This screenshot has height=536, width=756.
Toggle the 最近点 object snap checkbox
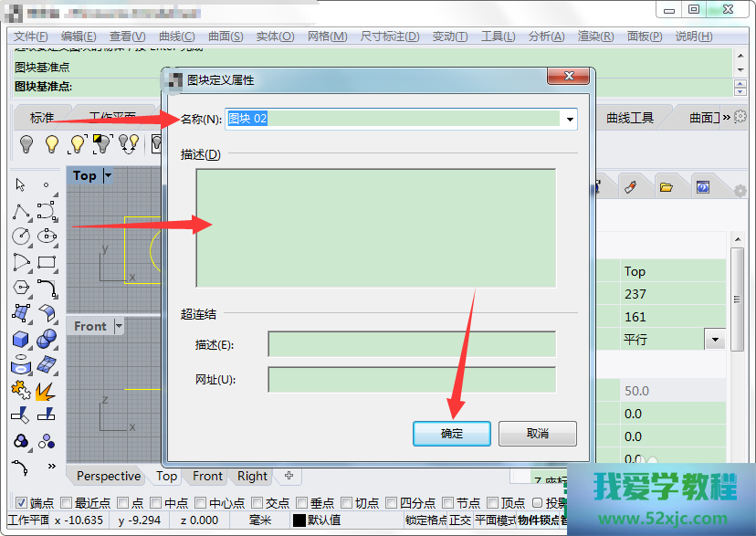(x=66, y=502)
